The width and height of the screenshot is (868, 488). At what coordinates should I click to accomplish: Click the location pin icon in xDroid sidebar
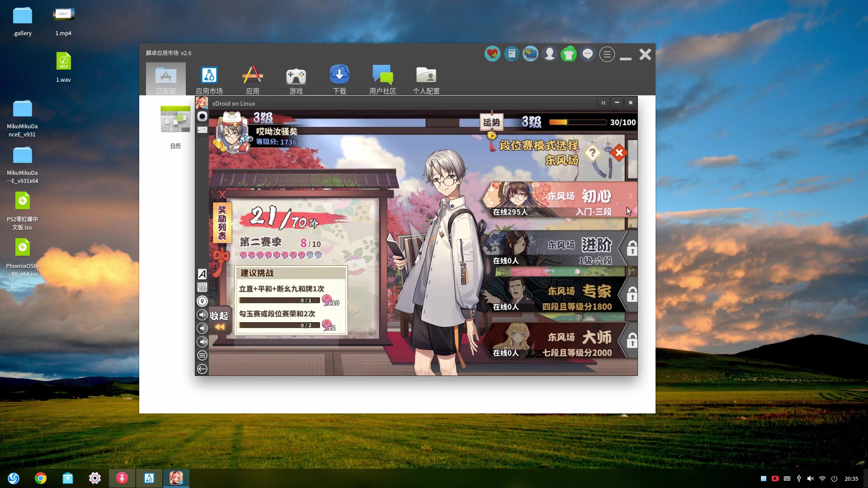point(202,301)
